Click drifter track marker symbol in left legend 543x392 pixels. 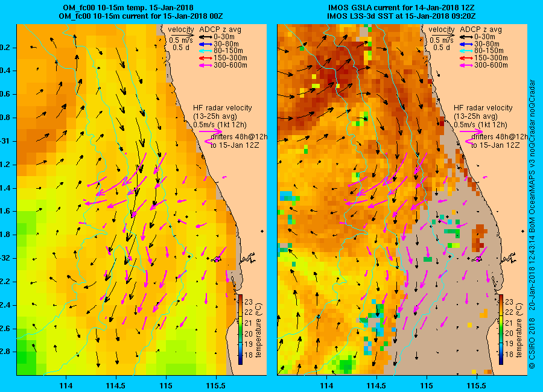(x=208, y=141)
